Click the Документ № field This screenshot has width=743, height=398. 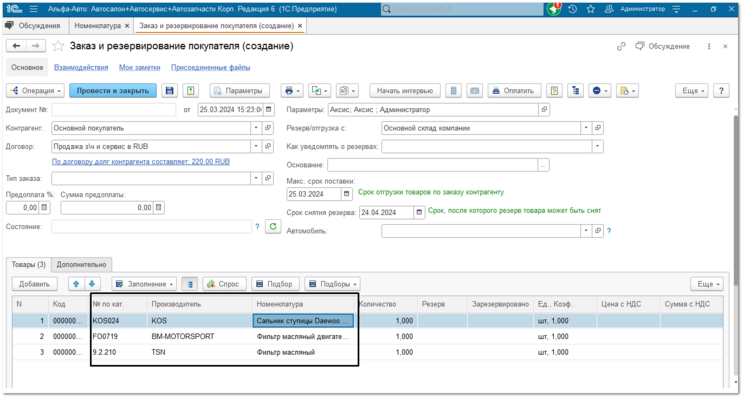point(113,109)
